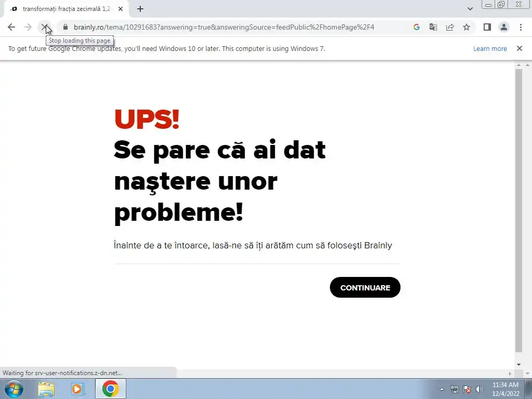The image size is (532, 399).
Task: Click the Learn more link
Action: pos(490,48)
